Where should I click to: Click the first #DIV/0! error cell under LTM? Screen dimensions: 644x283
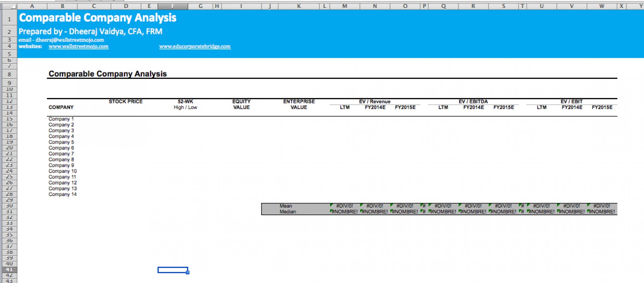(x=344, y=206)
